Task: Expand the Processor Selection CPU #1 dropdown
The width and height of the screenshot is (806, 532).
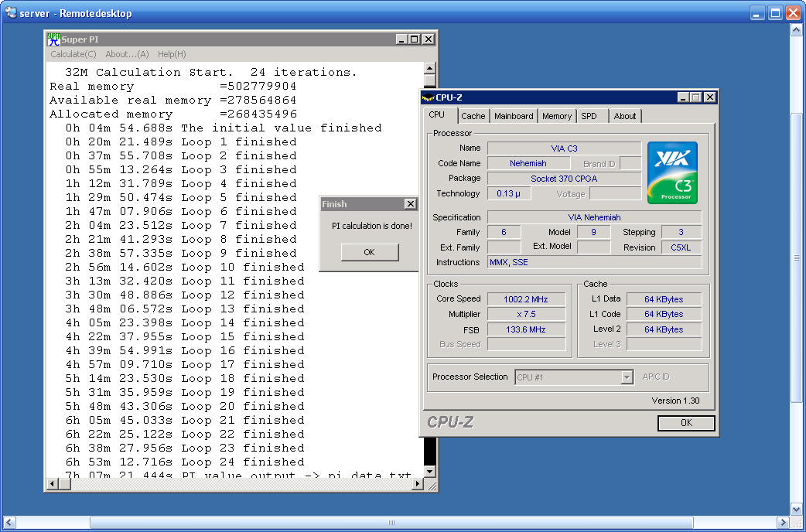Action: coord(627,377)
